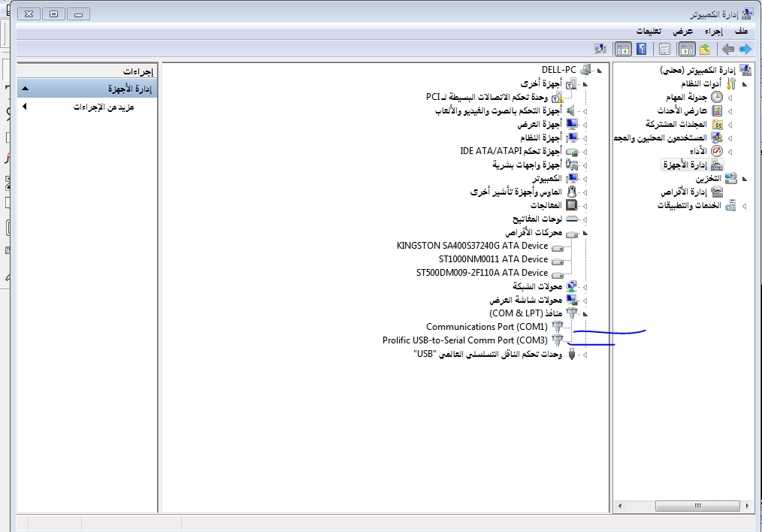Click the blue navigation arrow in the toolbar
This screenshot has width=762, height=532.
[x=745, y=50]
